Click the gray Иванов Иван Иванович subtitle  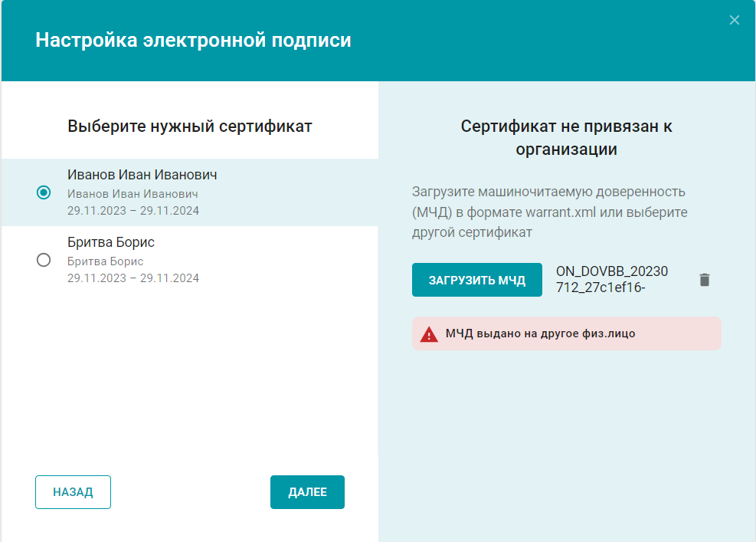click(133, 194)
